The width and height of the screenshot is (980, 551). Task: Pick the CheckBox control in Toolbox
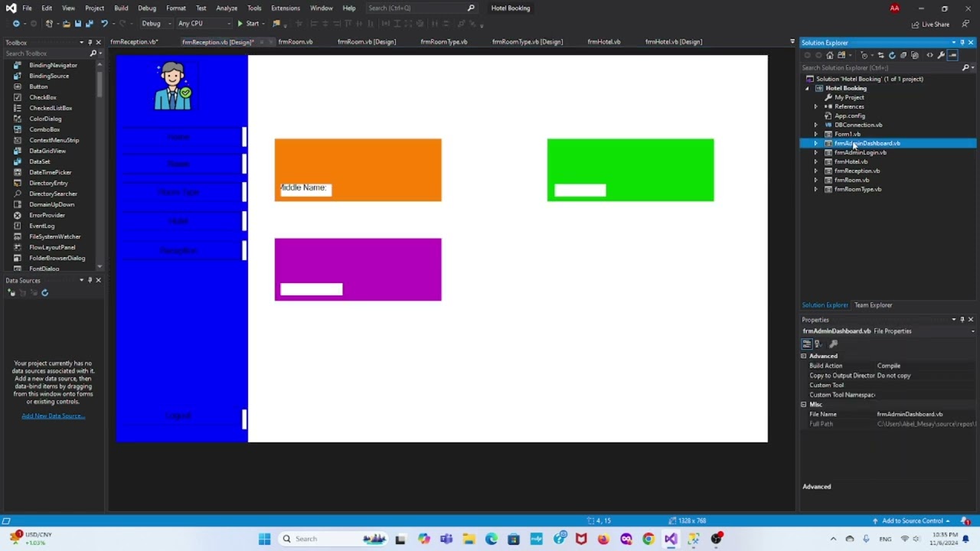(43, 97)
